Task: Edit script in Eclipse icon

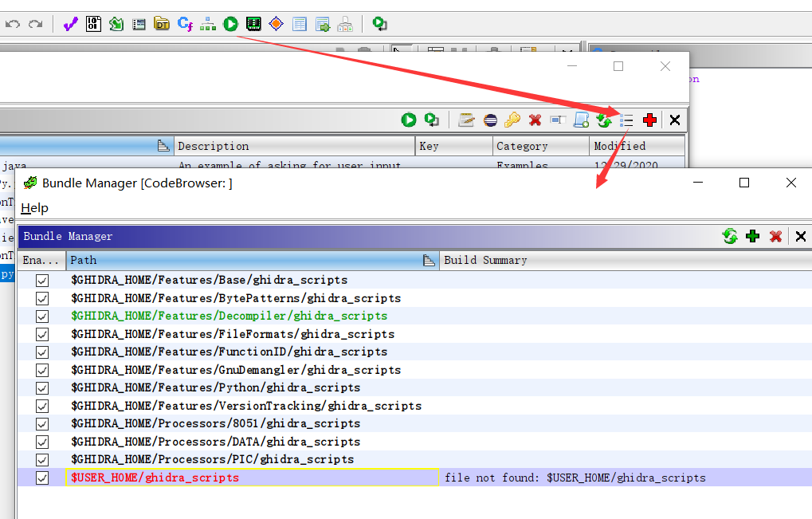Action: pyautogui.click(x=490, y=120)
